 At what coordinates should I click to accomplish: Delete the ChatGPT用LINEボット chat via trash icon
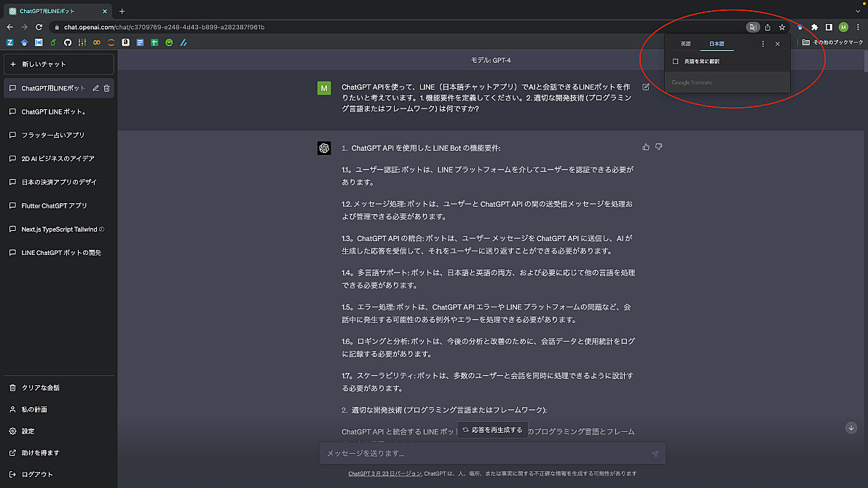tap(107, 88)
